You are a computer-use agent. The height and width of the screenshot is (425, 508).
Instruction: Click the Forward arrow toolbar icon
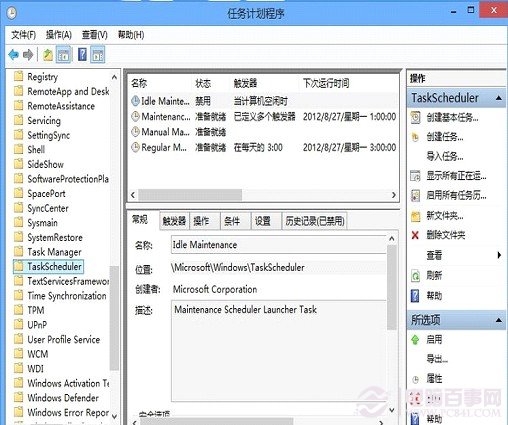click(x=28, y=54)
